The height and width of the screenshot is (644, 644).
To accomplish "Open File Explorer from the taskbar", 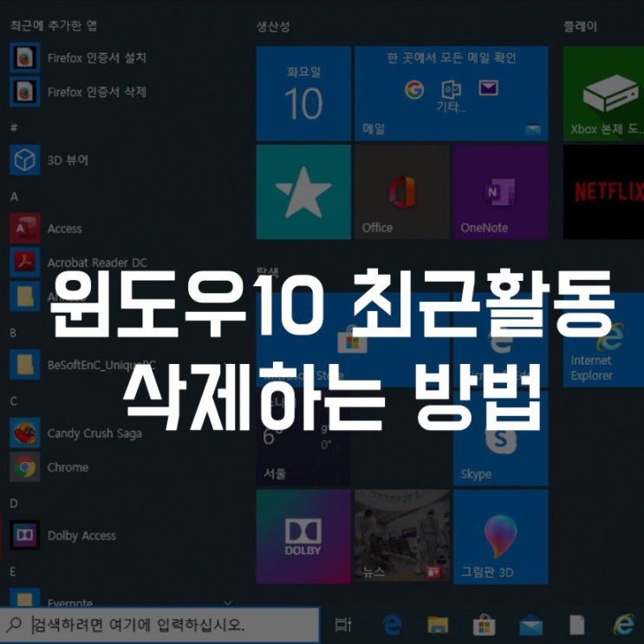I will click(438, 625).
